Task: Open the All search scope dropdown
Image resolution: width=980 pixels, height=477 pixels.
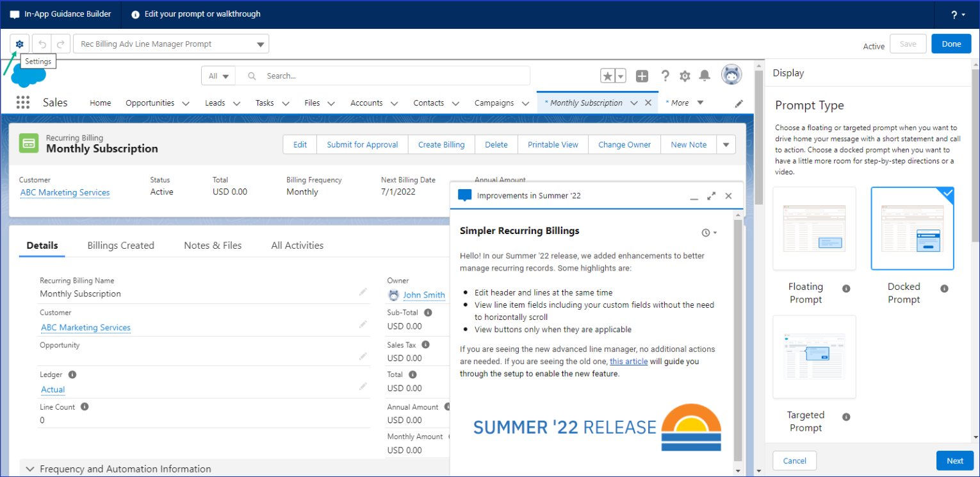Action: tap(218, 76)
